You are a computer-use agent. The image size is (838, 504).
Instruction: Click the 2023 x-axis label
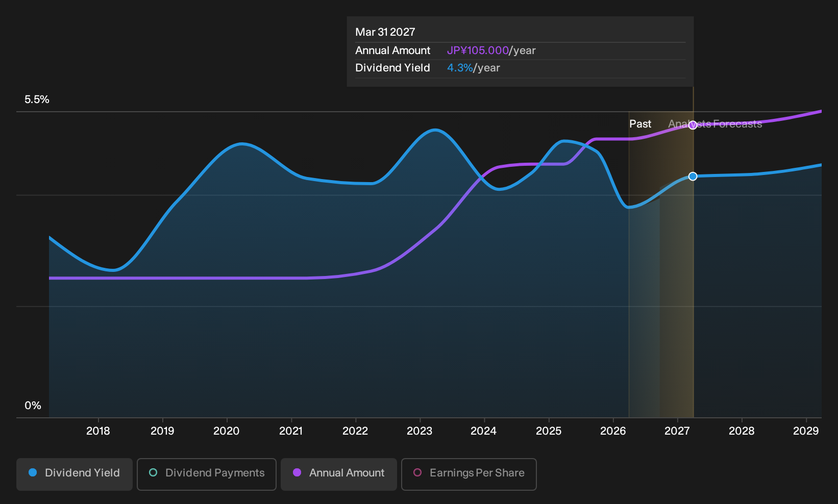point(420,431)
